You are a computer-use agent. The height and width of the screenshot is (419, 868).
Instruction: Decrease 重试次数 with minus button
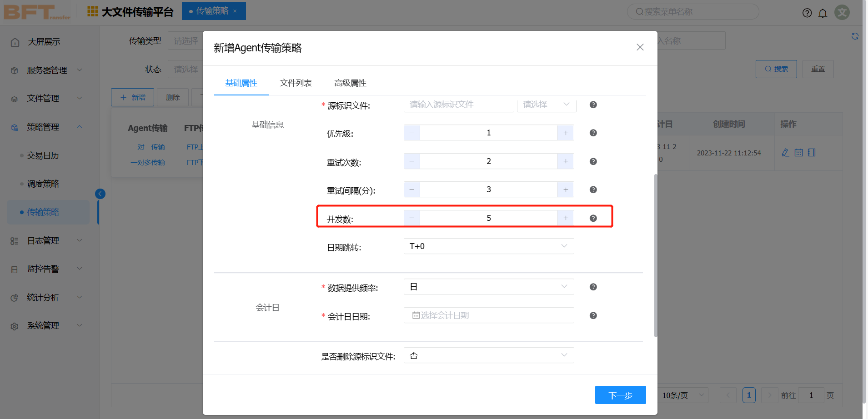click(411, 161)
